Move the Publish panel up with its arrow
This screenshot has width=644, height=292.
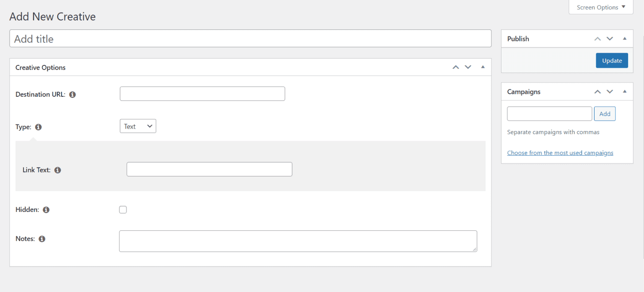[597, 39]
